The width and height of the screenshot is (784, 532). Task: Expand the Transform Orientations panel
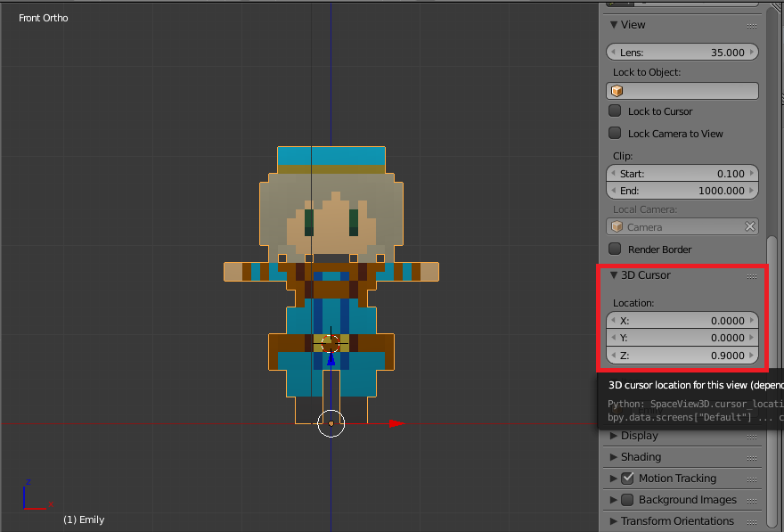click(614, 521)
